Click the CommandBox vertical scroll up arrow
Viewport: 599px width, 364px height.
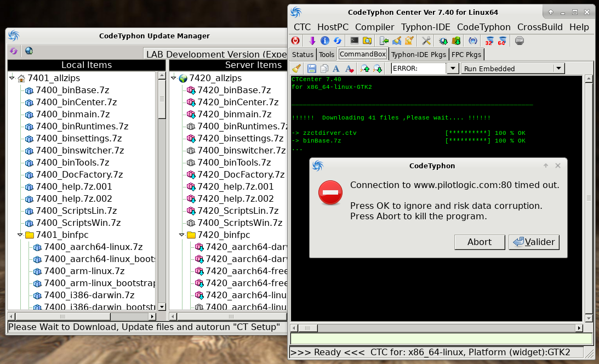(588, 79)
